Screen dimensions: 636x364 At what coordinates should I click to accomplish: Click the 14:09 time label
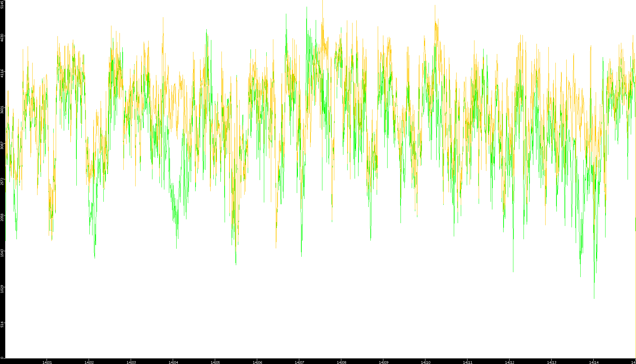[383, 362]
